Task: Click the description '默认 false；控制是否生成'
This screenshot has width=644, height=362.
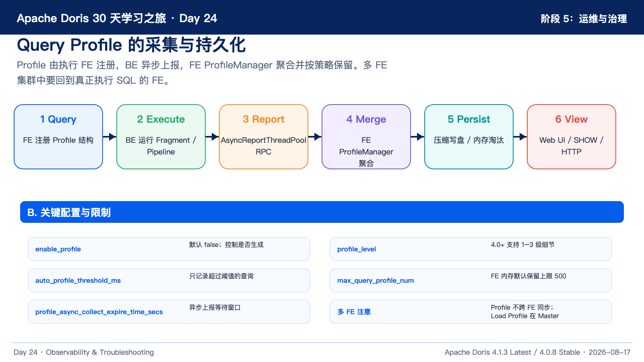Action: [x=226, y=245]
